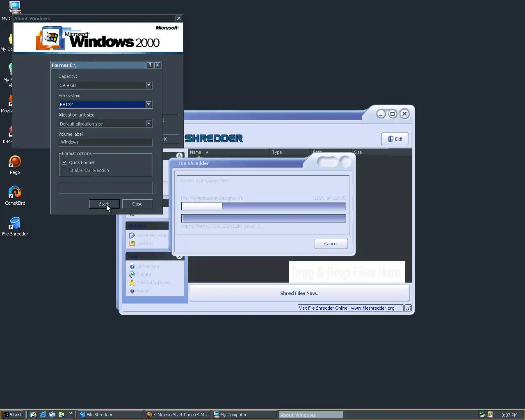525x420 pixels.
Task: Switch to About Windows taskbar button
Action: [x=311, y=415]
